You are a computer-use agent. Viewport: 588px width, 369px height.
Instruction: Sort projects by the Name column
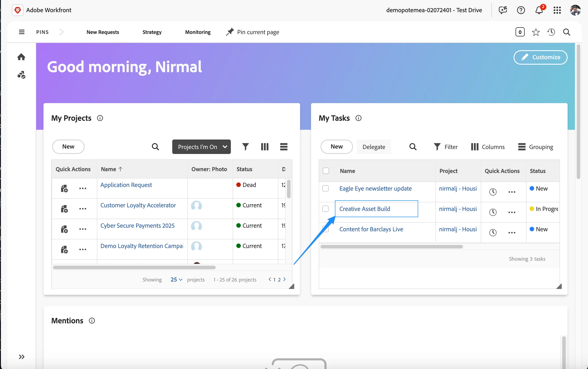[111, 169]
